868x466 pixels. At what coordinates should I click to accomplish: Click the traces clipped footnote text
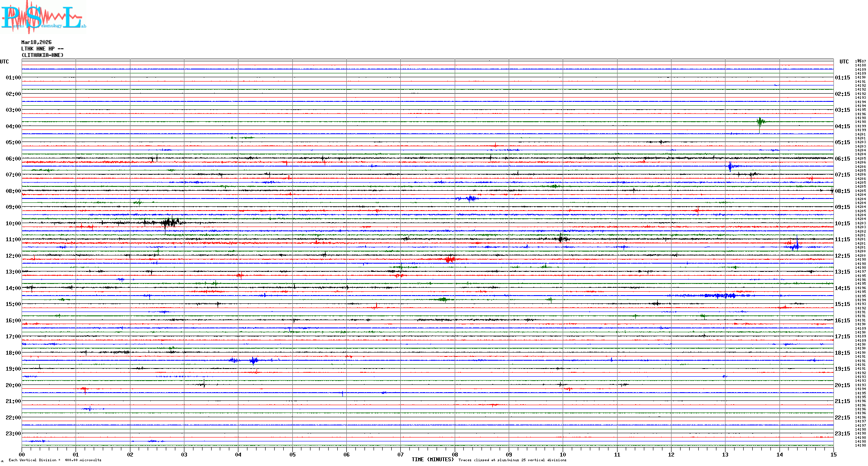(x=512, y=460)
